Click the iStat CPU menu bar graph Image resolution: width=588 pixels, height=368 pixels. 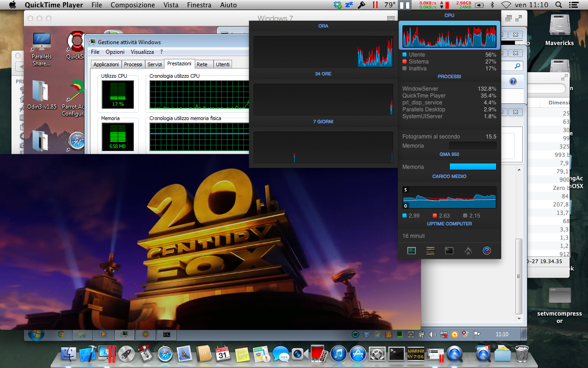(x=405, y=5)
